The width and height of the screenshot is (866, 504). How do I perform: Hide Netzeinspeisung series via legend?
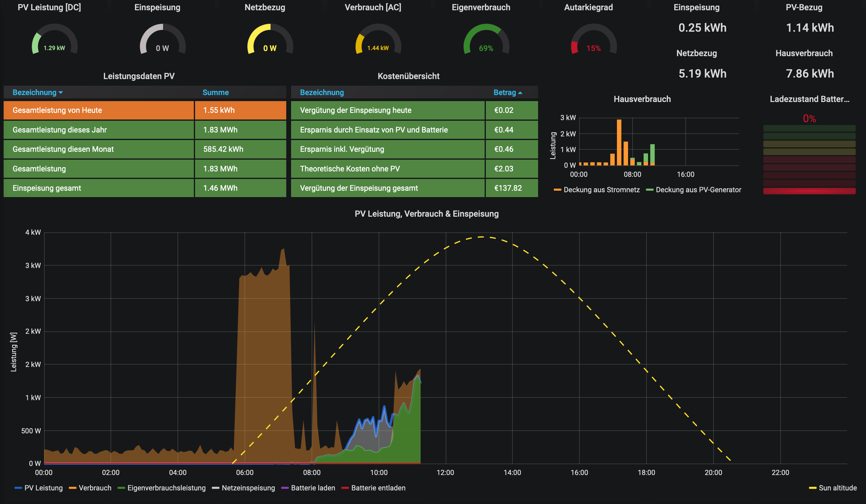[248, 488]
